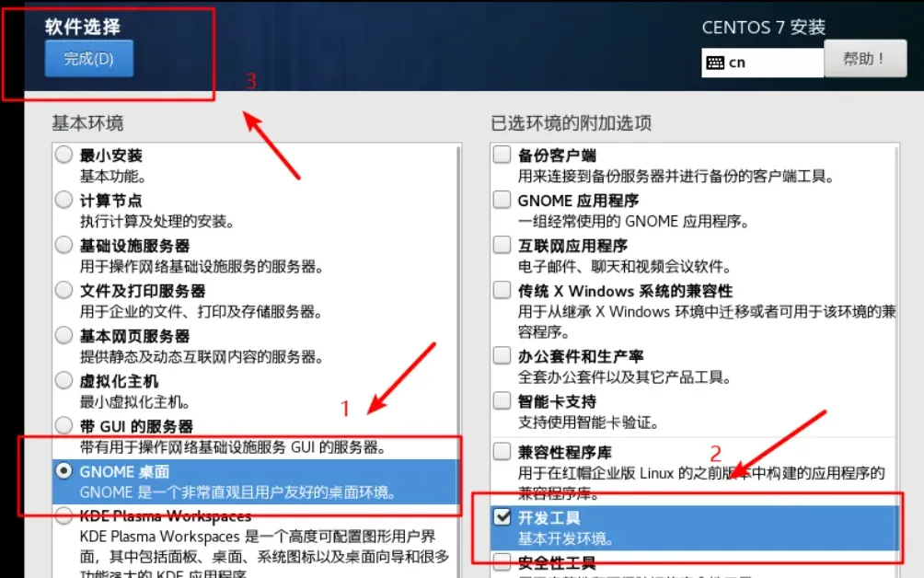The width and height of the screenshot is (924, 578).
Task: Select 文件及打印服务器 radio button
Action: [64, 291]
